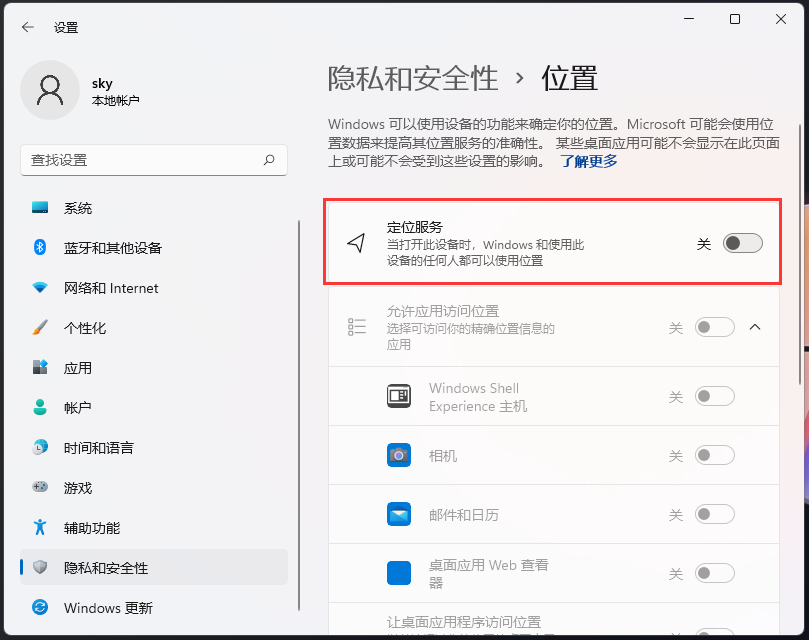Select the 蓝牙和其他设备 Bluetooth icon
This screenshot has height=640, width=809.
(x=40, y=248)
